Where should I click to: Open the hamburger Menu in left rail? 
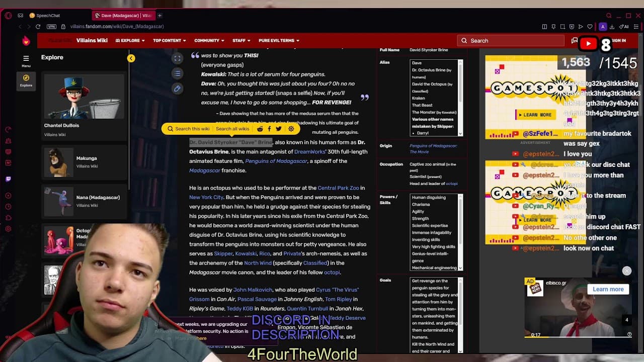tap(26, 60)
